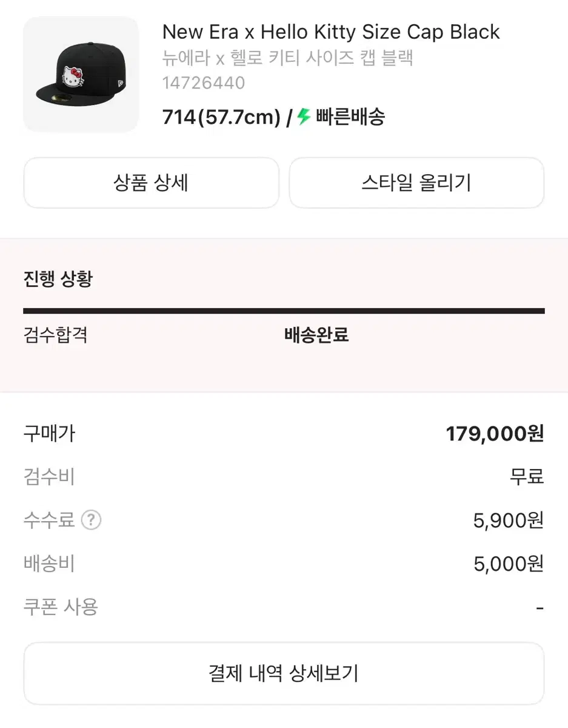Tap the 쿠폰 사용 coupon usage row
Image resolution: width=568 pixels, height=728 pixels.
pyautogui.click(x=284, y=607)
